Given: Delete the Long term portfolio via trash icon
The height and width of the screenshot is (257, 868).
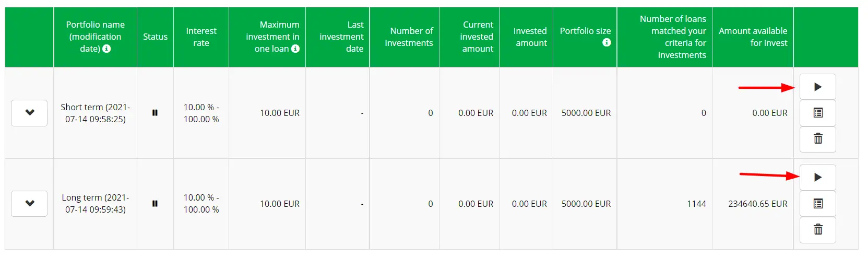Looking at the screenshot, I should coord(817,230).
